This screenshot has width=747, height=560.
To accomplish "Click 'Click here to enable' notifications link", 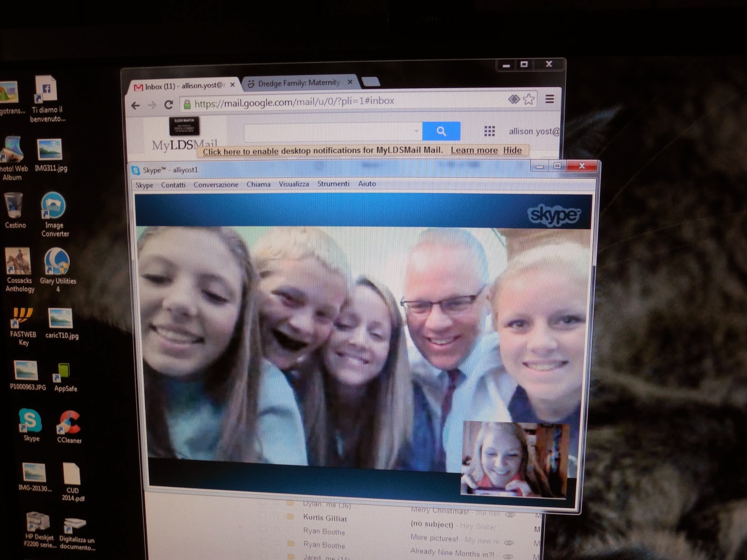I will (240, 151).
